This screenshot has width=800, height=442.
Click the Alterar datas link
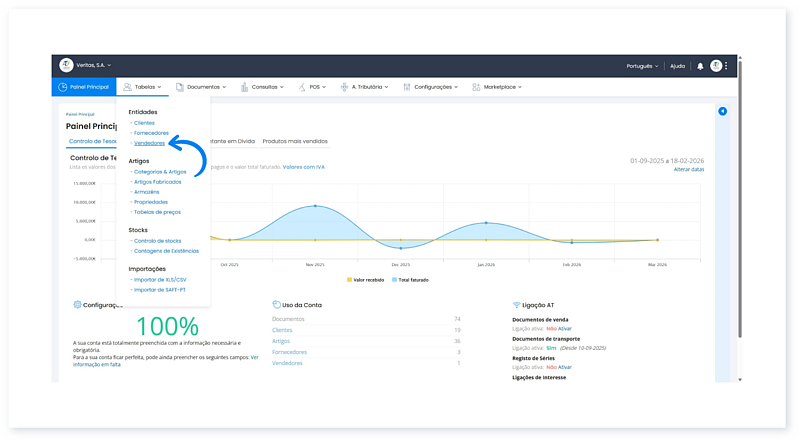click(x=688, y=170)
